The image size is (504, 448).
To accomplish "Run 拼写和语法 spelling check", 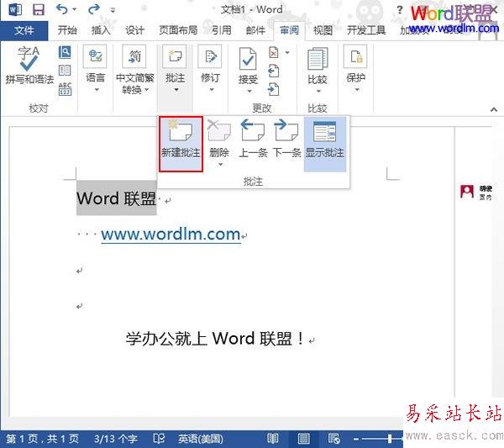I will (x=29, y=66).
